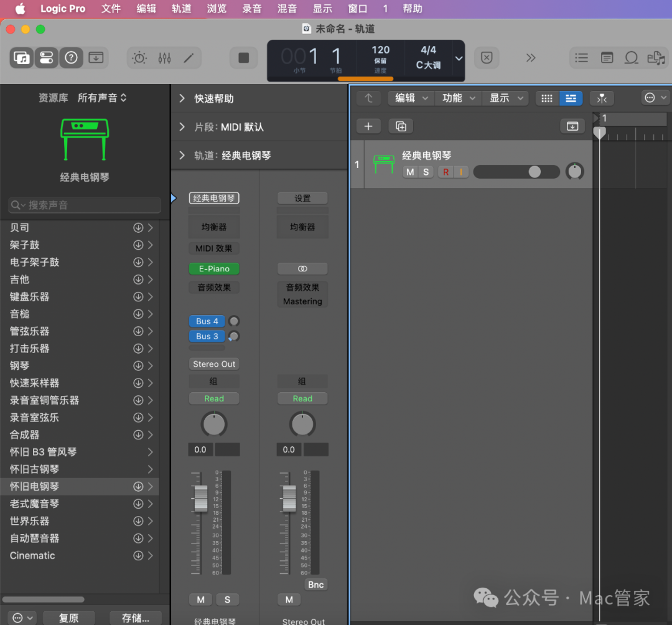Switch to list view icon

click(x=571, y=98)
